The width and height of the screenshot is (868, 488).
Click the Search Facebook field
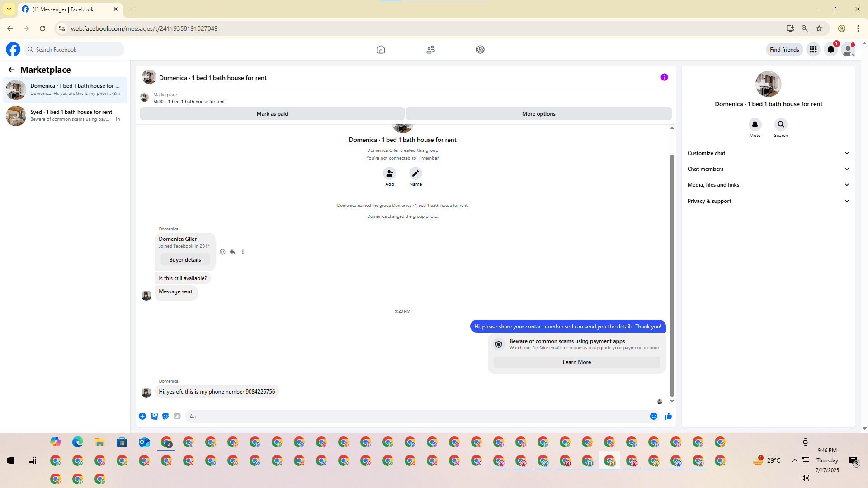point(74,50)
